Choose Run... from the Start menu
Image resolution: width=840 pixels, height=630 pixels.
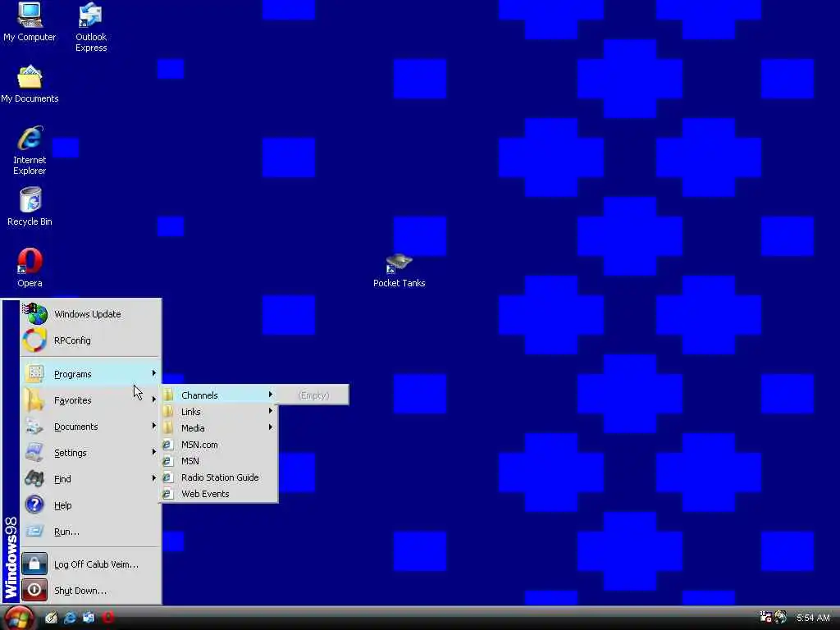(90, 532)
